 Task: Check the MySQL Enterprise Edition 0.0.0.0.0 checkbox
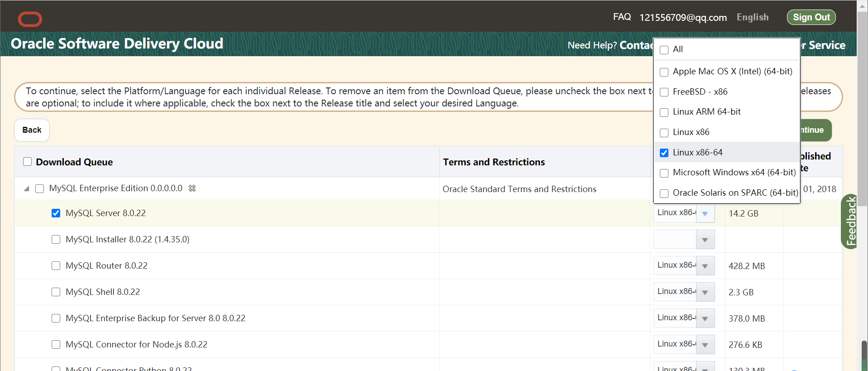coord(40,188)
